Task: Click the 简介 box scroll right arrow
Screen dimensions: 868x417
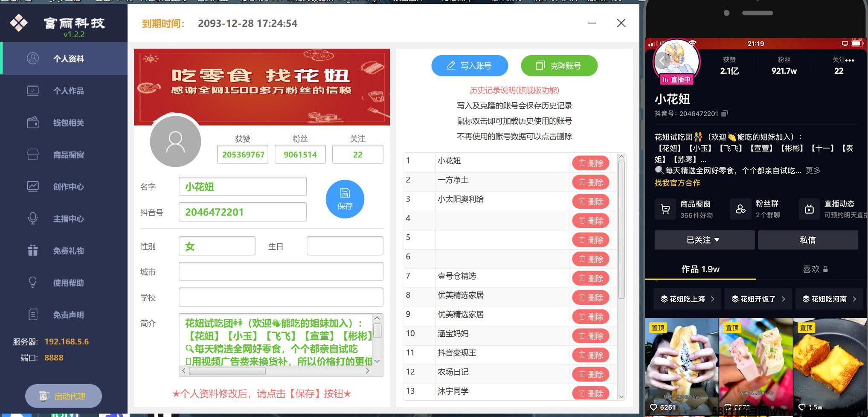Action: (368, 371)
